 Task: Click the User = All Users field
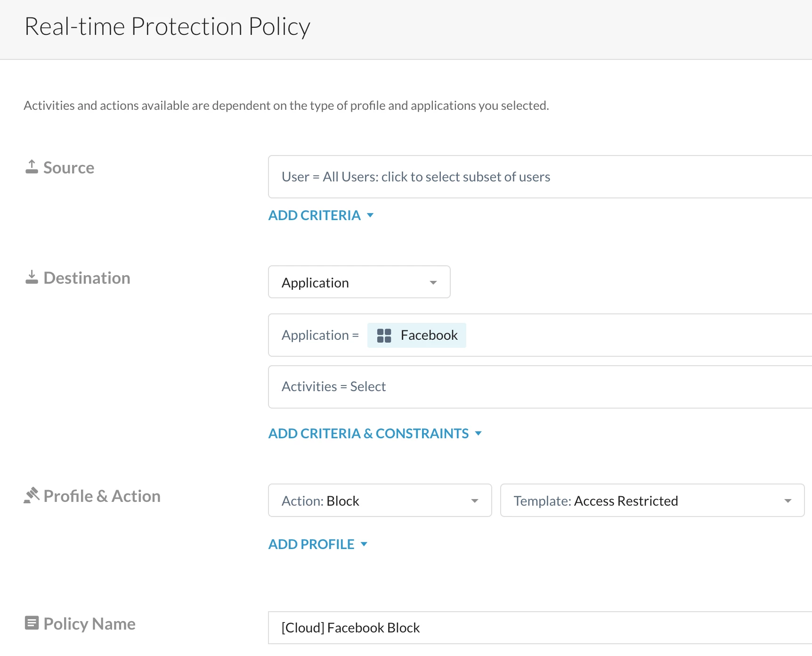point(537,177)
